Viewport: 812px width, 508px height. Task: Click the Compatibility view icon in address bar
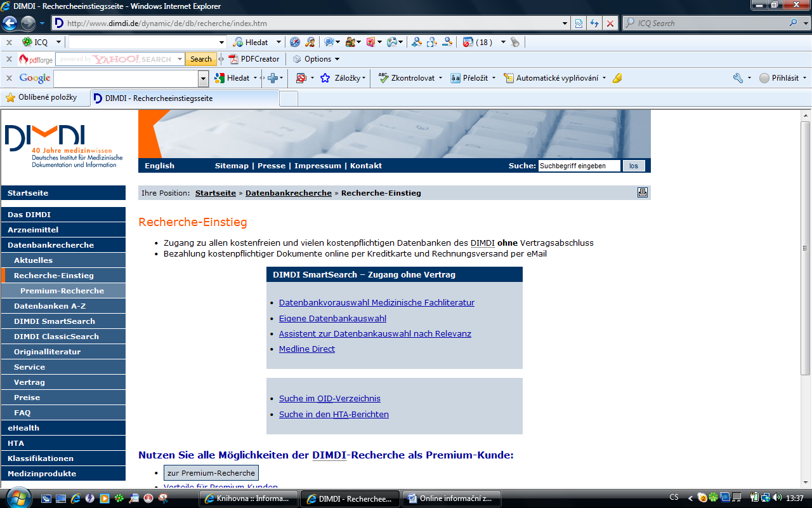pyautogui.click(x=579, y=23)
